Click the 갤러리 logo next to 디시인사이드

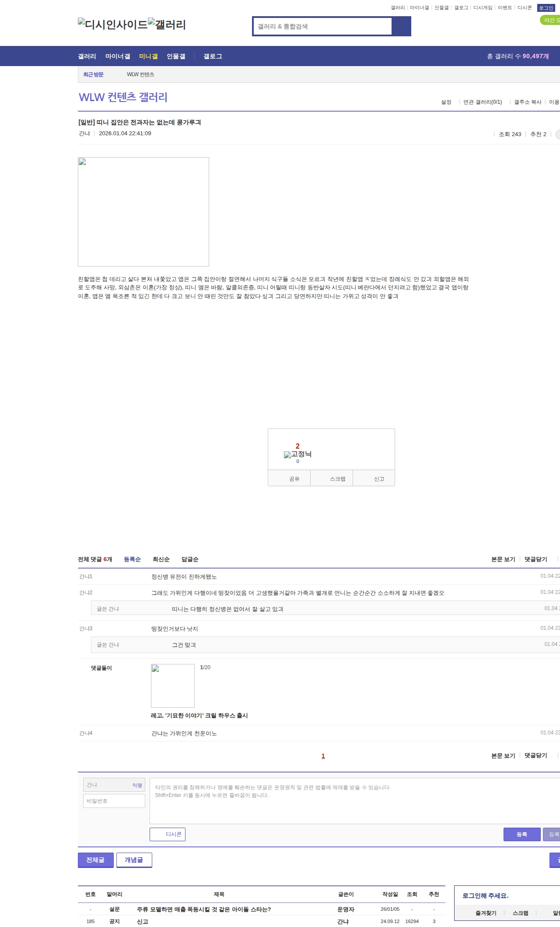click(167, 25)
